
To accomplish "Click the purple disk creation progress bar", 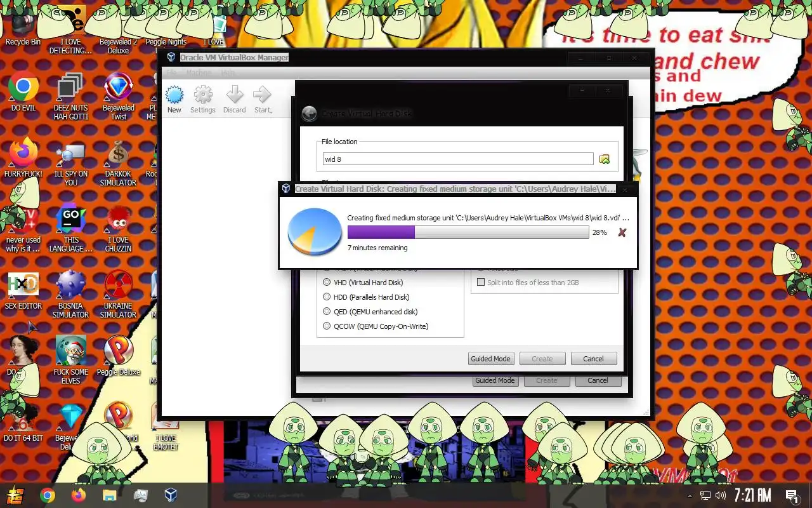I will (x=468, y=232).
